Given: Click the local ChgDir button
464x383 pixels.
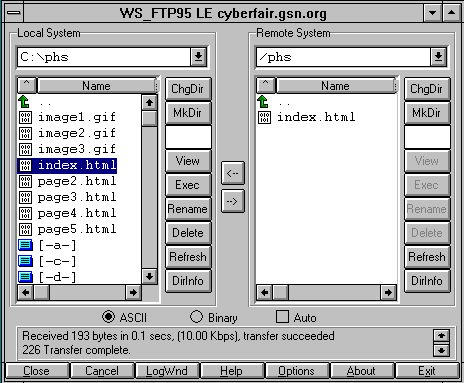Looking at the screenshot, I should 188,89.
